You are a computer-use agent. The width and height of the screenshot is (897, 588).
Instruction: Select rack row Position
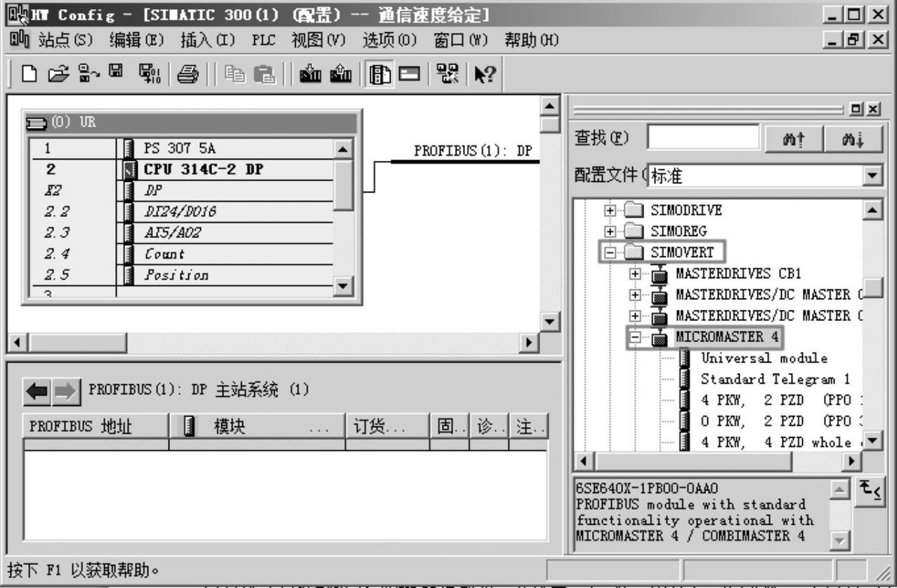coord(181,275)
